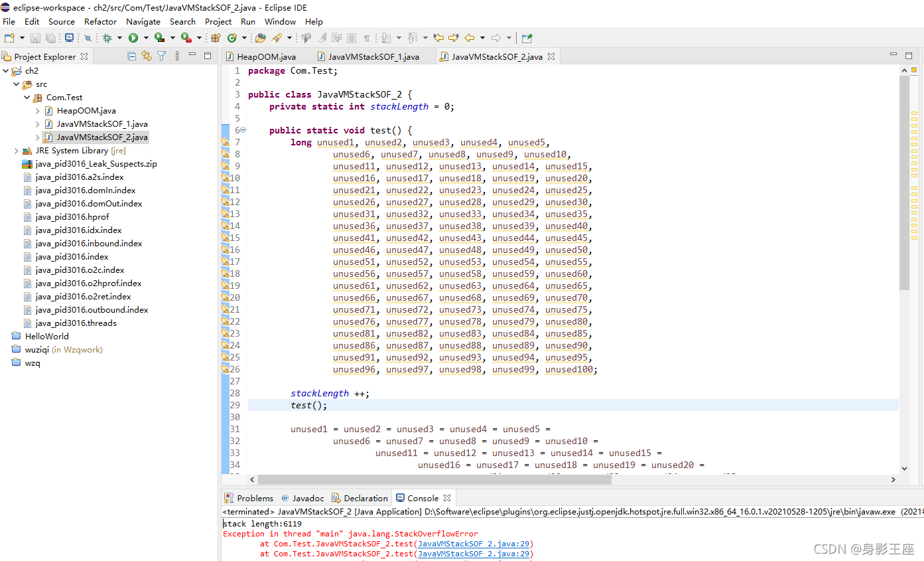This screenshot has height=561, width=924.
Task: Select java_pid3016.hprof file
Action: (72, 216)
